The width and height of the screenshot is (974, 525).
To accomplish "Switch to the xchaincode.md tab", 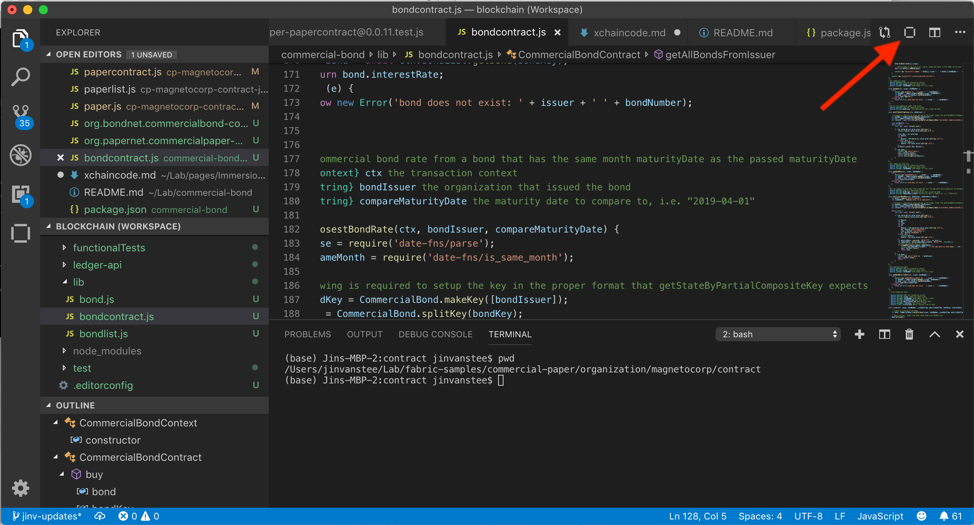I will (x=629, y=32).
